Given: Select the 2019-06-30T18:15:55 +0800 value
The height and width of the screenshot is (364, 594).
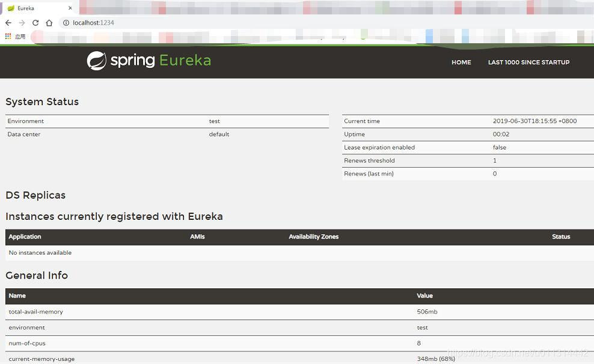Looking at the screenshot, I should (x=534, y=121).
